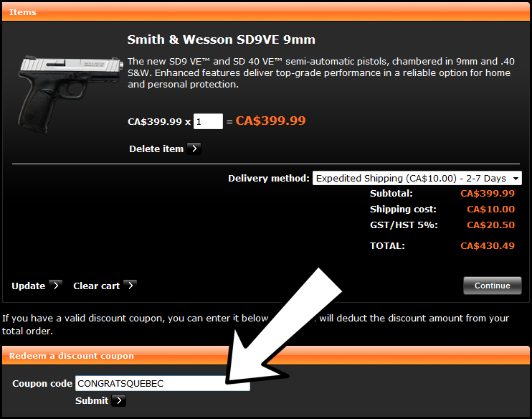The height and width of the screenshot is (419, 532).
Task: Click the Subtotal CA$399.99 value
Action: tap(488, 194)
